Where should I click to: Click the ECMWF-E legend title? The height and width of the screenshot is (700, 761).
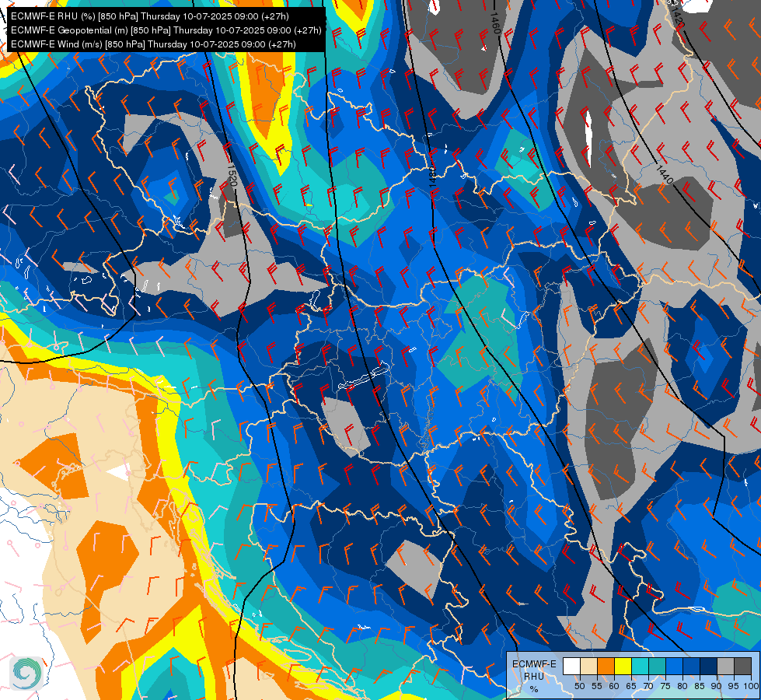534,664
